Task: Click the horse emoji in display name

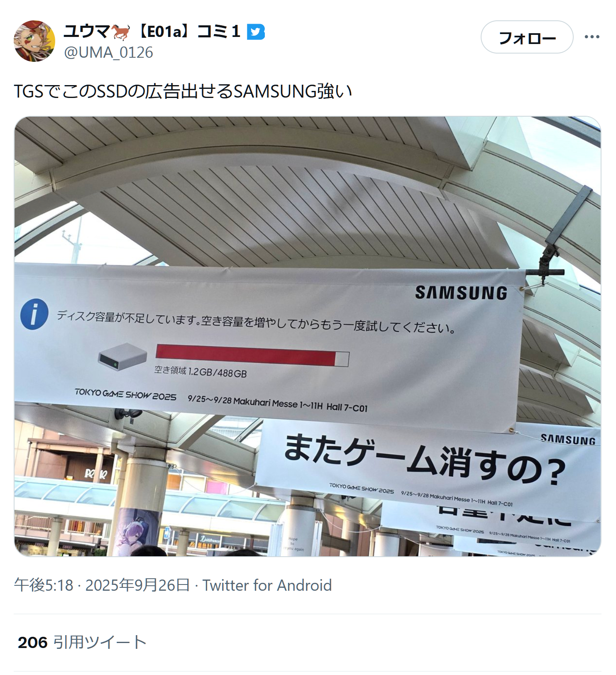Action: pos(120,32)
